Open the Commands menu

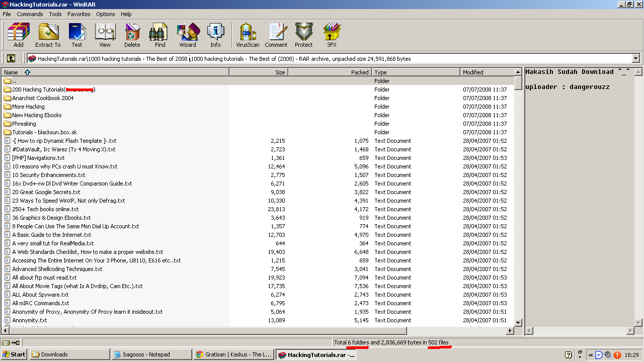[30, 14]
